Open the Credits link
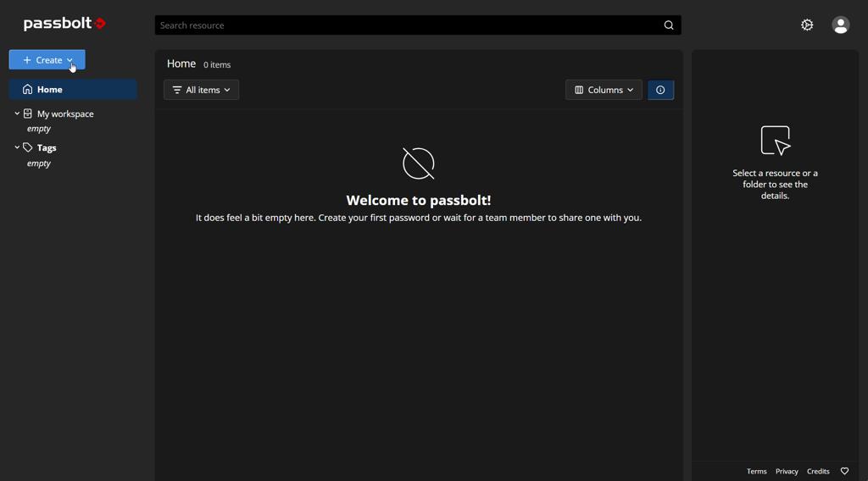The height and width of the screenshot is (481, 868). (x=818, y=471)
